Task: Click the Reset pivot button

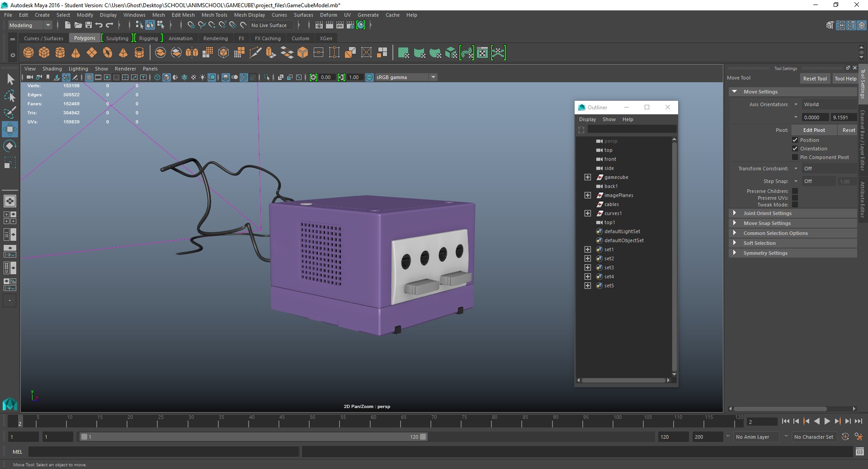Action: tap(849, 130)
